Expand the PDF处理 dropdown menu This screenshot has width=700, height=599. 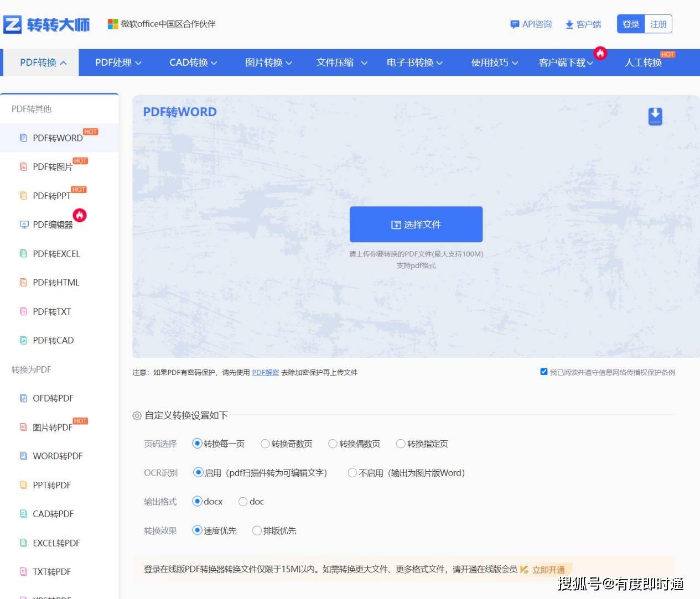(118, 62)
